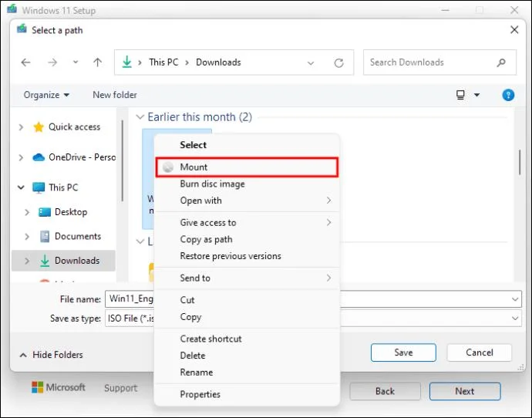Choose Burn disc image
The height and width of the screenshot is (418, 532).
247,184
